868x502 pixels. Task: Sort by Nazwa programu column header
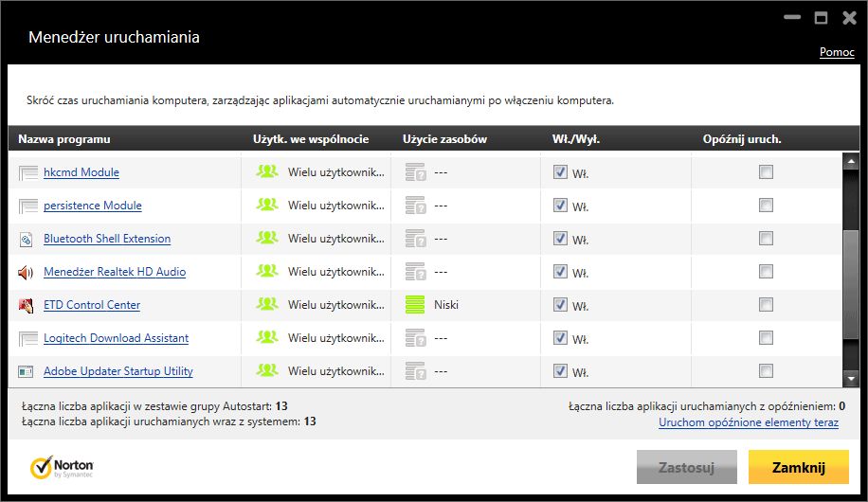(x=64, y=139)
